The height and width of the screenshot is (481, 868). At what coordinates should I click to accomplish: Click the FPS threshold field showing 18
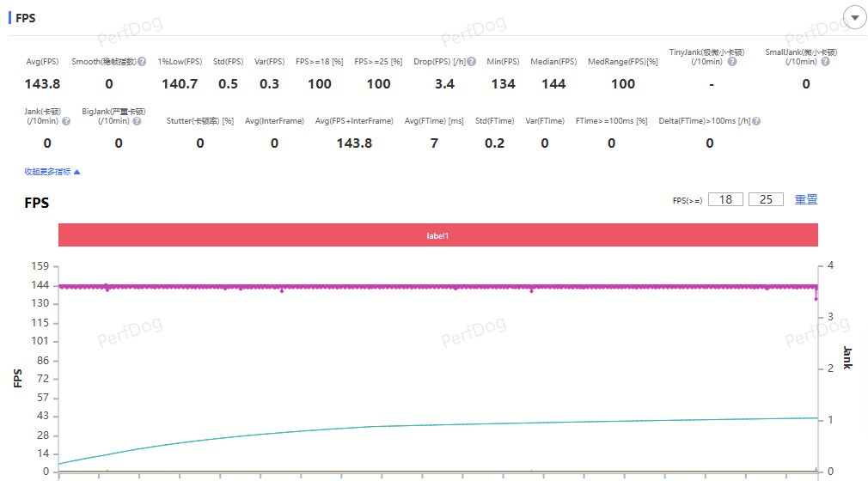click(x=725, y=199)
